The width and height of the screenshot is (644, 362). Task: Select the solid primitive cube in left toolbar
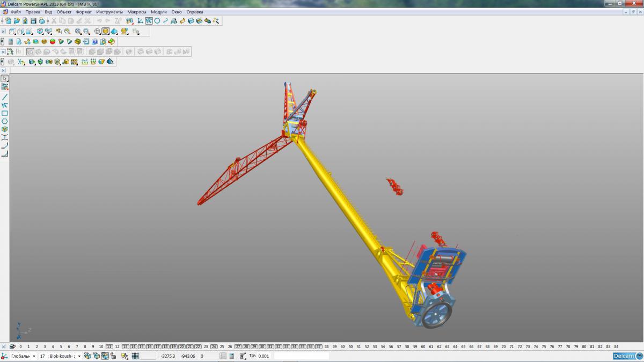coord(4,129)
